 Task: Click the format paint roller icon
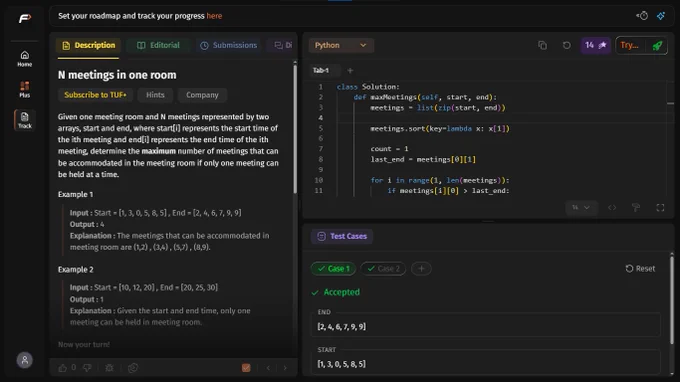(x=636, y=208)
